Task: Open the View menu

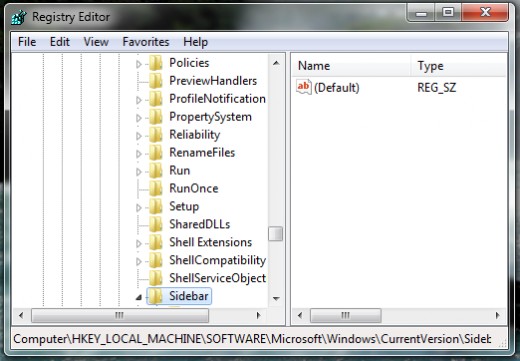Action: [x=96, y=42]
